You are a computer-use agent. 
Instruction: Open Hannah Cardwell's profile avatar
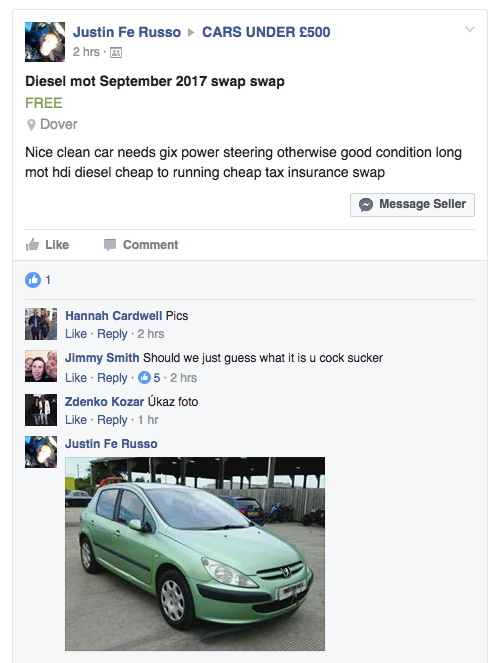click(41, 324)
